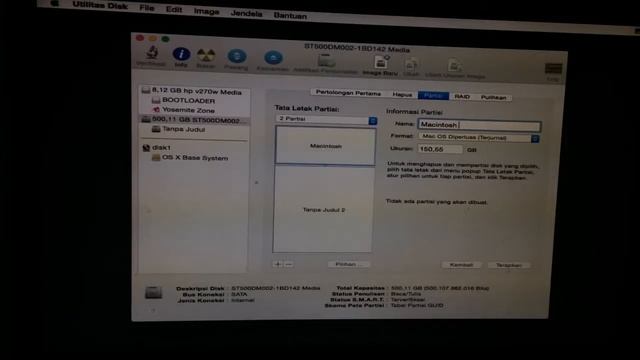Screen dimensions: 640x360
Task: Remove partition with minus button
Action: (289, 264)
